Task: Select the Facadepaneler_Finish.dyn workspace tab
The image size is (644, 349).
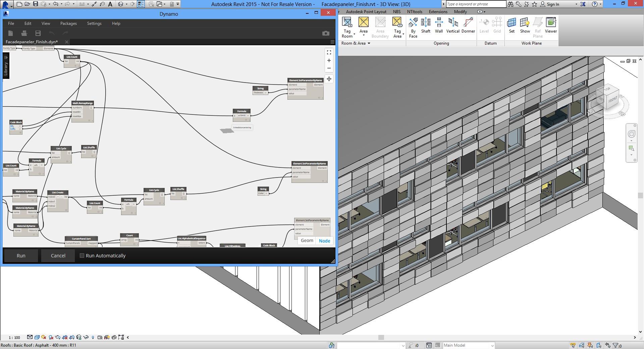Action: click(32, 42)
